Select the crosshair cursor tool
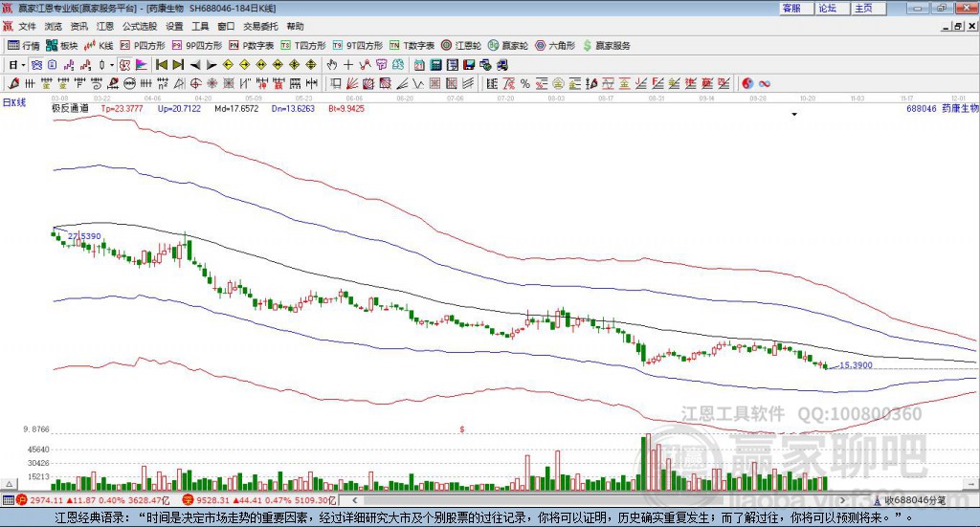980x527 pixels. click(x=348, y=65)
